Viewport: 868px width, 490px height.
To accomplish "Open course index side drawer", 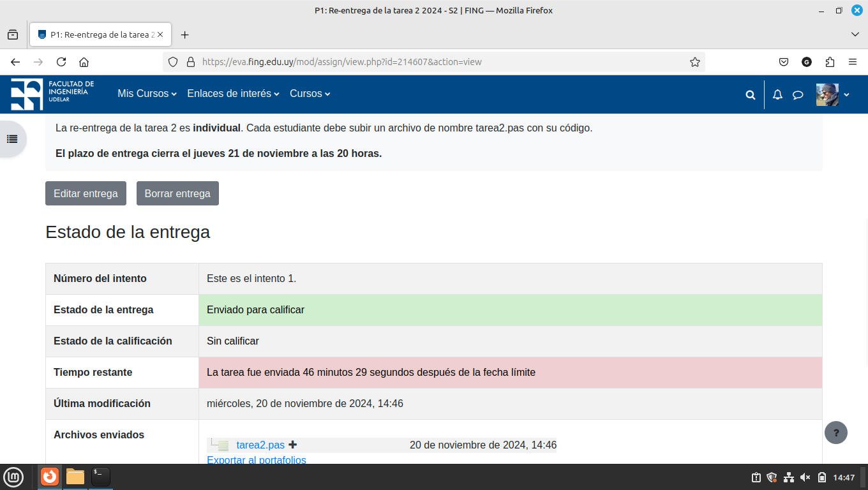I will coord(12,138).
